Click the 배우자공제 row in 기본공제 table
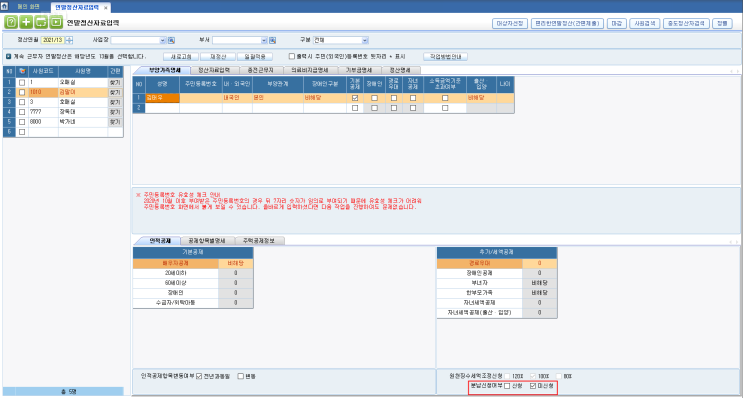 193,263
